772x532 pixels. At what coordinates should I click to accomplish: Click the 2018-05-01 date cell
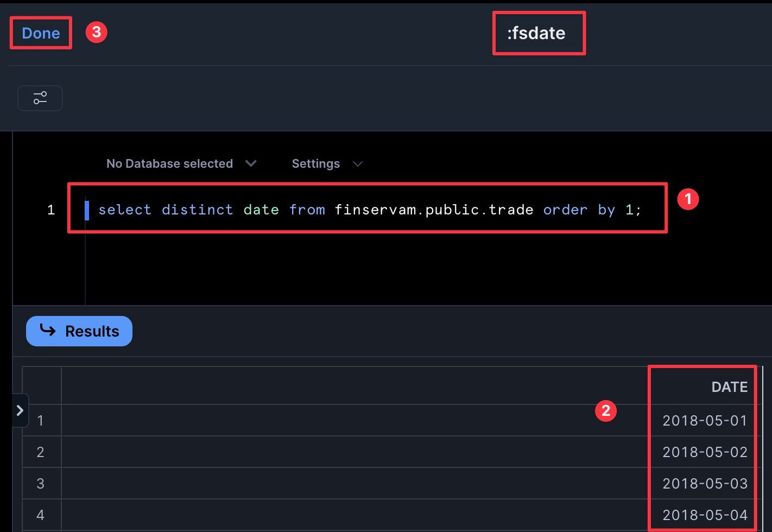[x=705, y=421]
